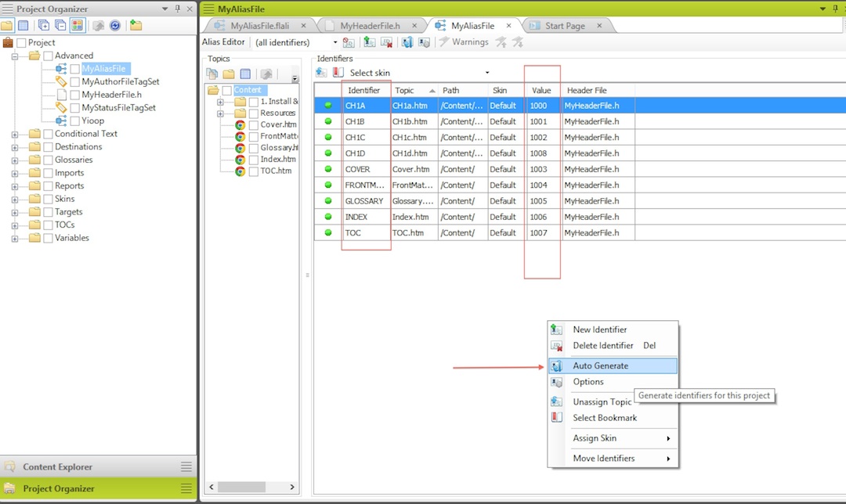The height and width of the screenshot is (504, 846).
Task: Click the blue refresh icon in Project Organizer toolbar
Action: (x=114, y=24)
